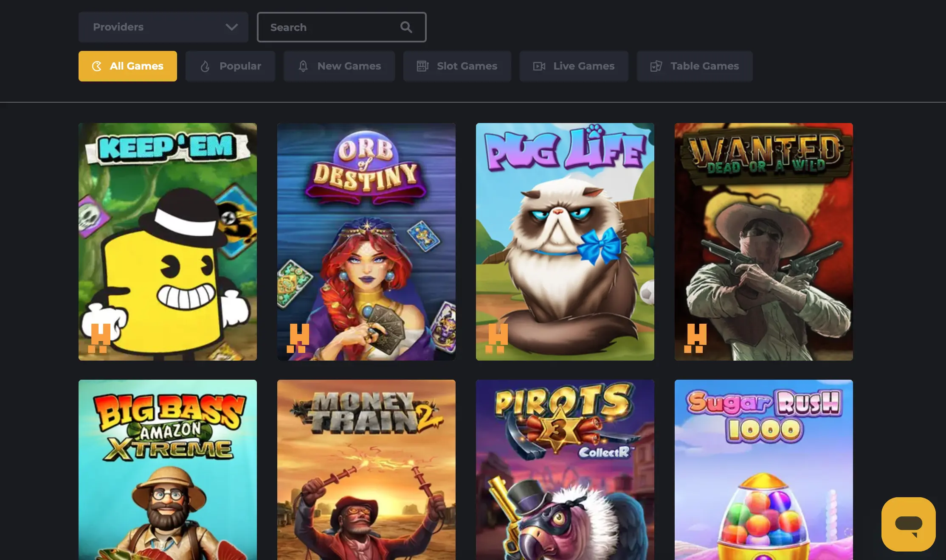Focus the Search input field
The width and height of the screenshot is (946, 560).
click(x=341, y=27)
